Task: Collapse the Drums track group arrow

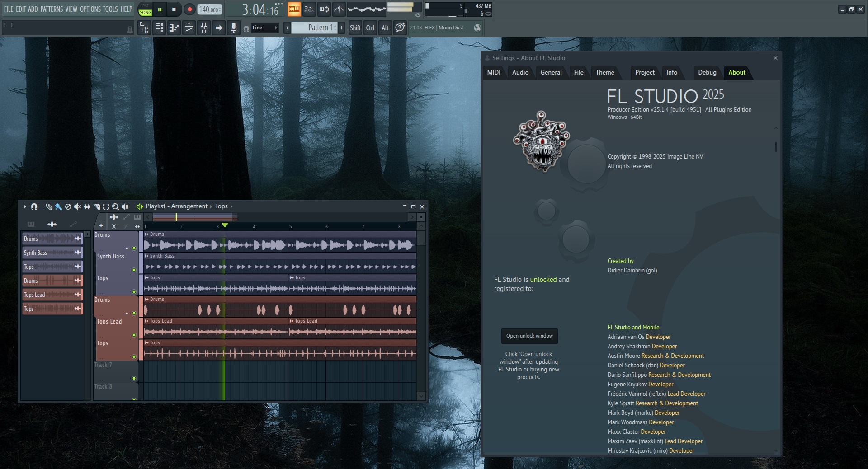Action: 127,249
